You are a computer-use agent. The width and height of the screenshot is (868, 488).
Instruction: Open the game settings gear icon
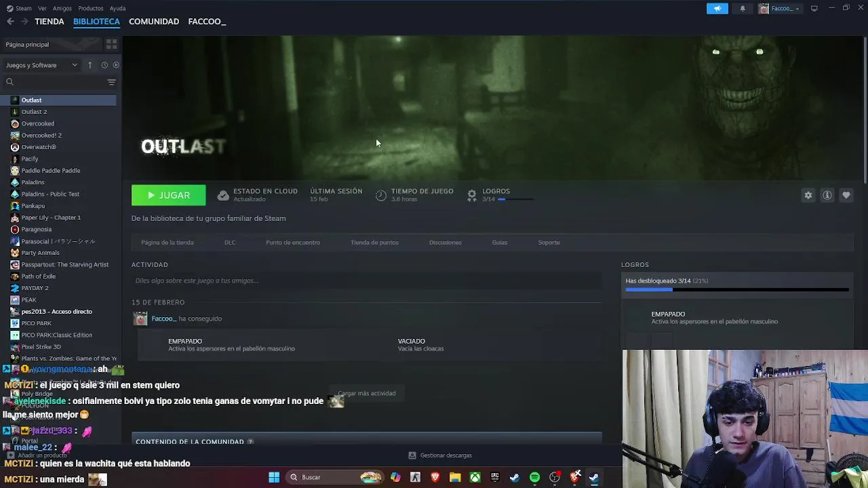click(808, 195)
